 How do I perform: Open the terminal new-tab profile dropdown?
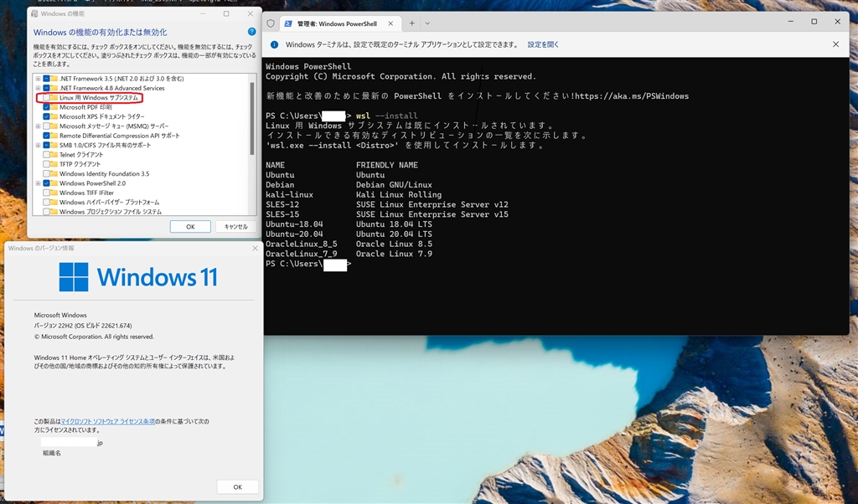click(427, 23)
